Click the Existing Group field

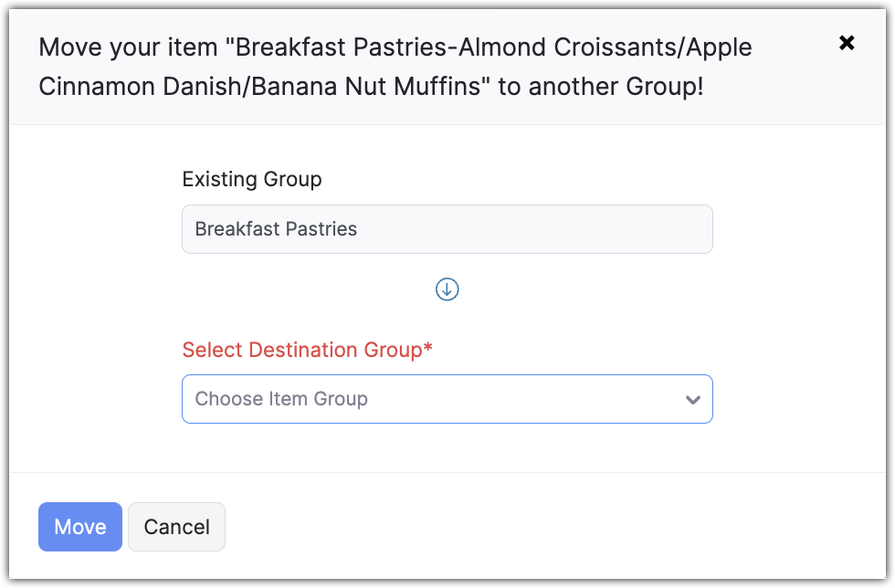click(447, 229)
